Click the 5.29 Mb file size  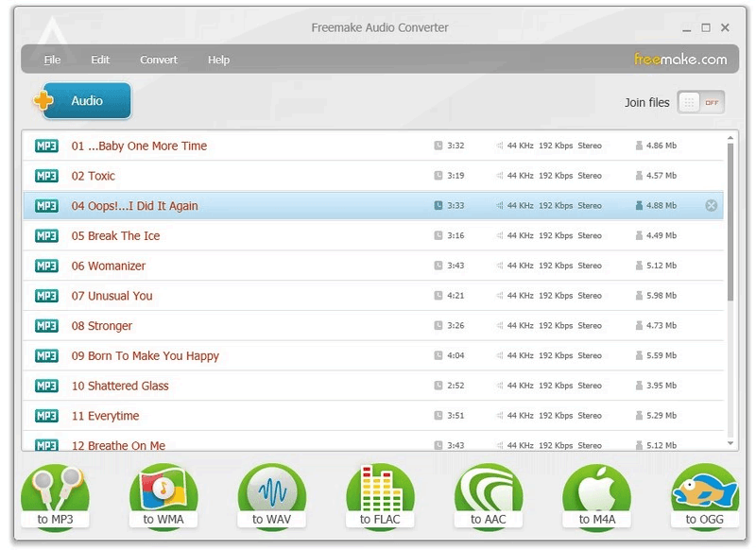click(661, 416)
